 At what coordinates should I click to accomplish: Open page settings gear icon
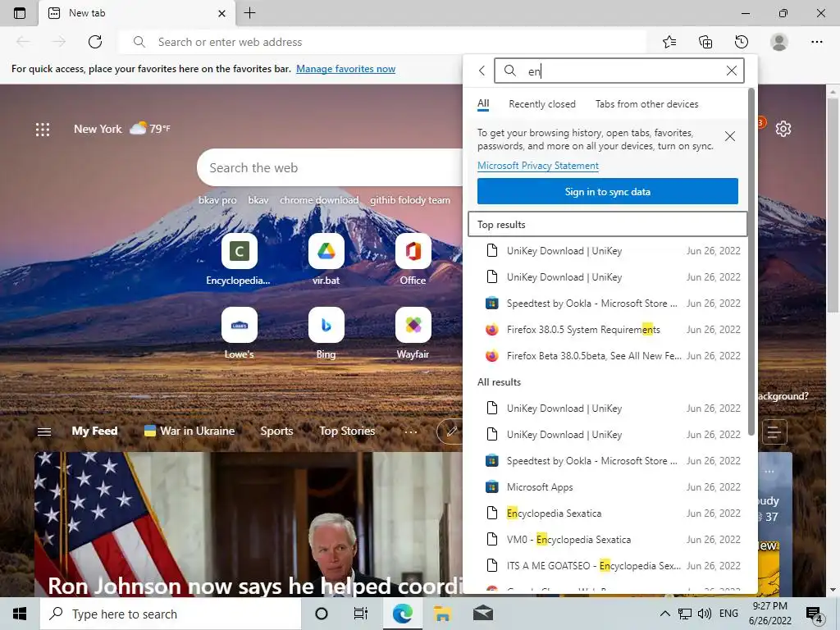(783, 129)
